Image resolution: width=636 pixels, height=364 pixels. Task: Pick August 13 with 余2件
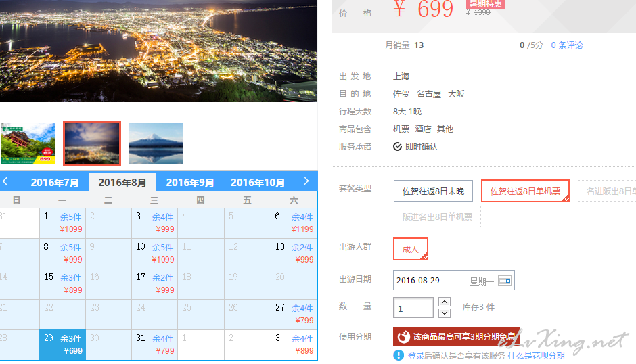click(x=294, y=253)
